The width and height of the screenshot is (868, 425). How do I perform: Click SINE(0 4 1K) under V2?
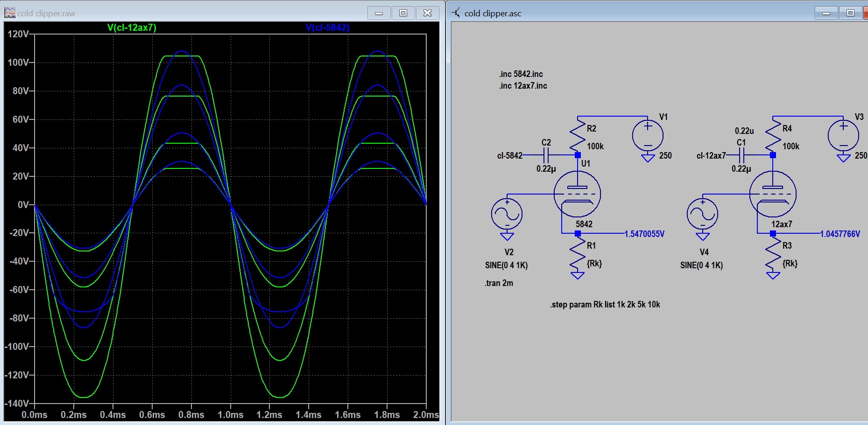click(506, 265)
